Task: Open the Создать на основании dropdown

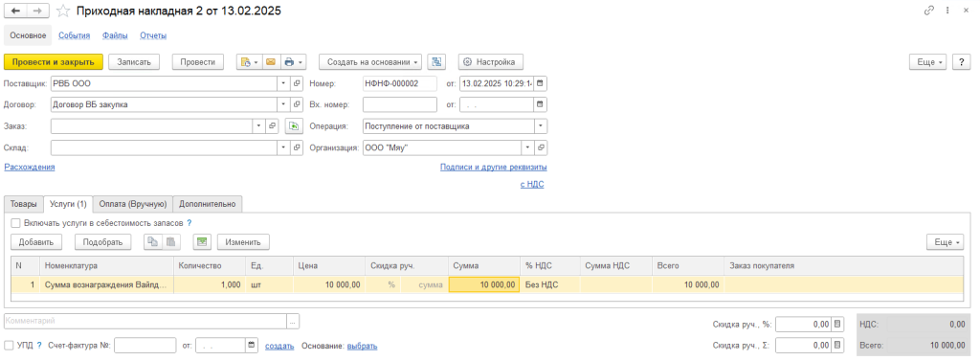Action: pyautogui.click(x=370, y=62)
